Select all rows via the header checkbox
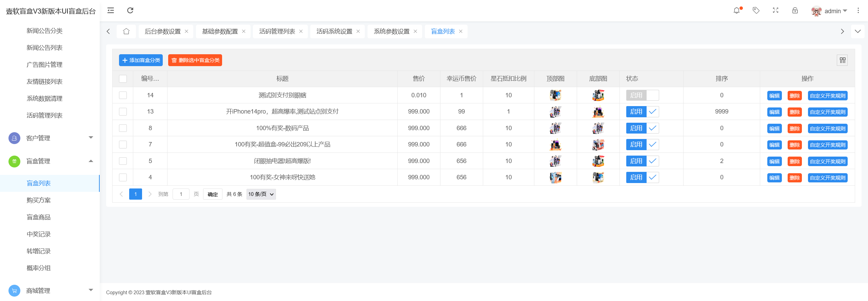This screenshot has width=868, height=301. (123, 79)
